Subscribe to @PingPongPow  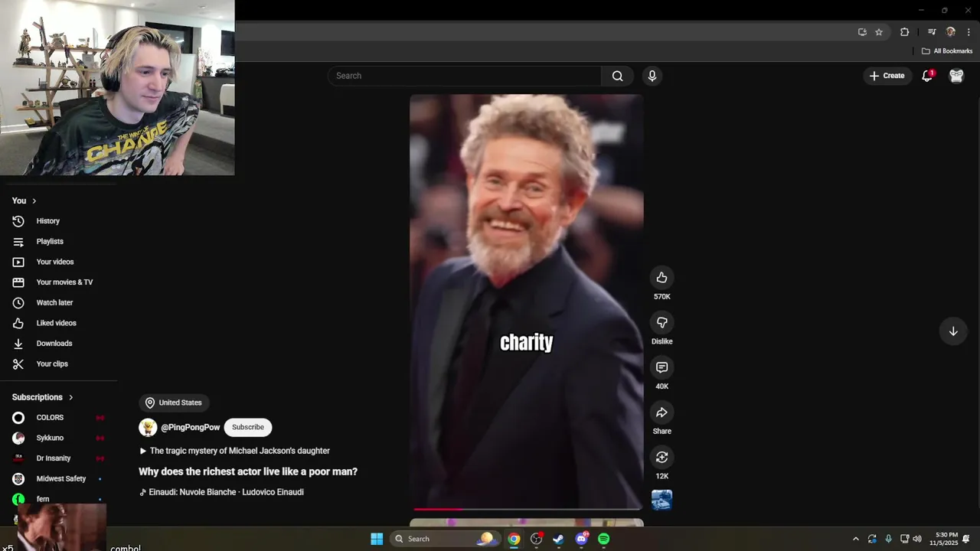[x=248, y=427]
